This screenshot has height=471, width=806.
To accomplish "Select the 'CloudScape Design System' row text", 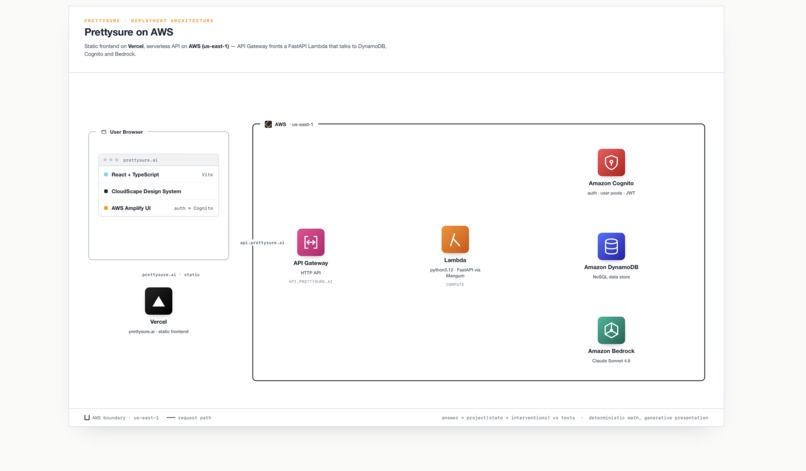I will point(146,191).
